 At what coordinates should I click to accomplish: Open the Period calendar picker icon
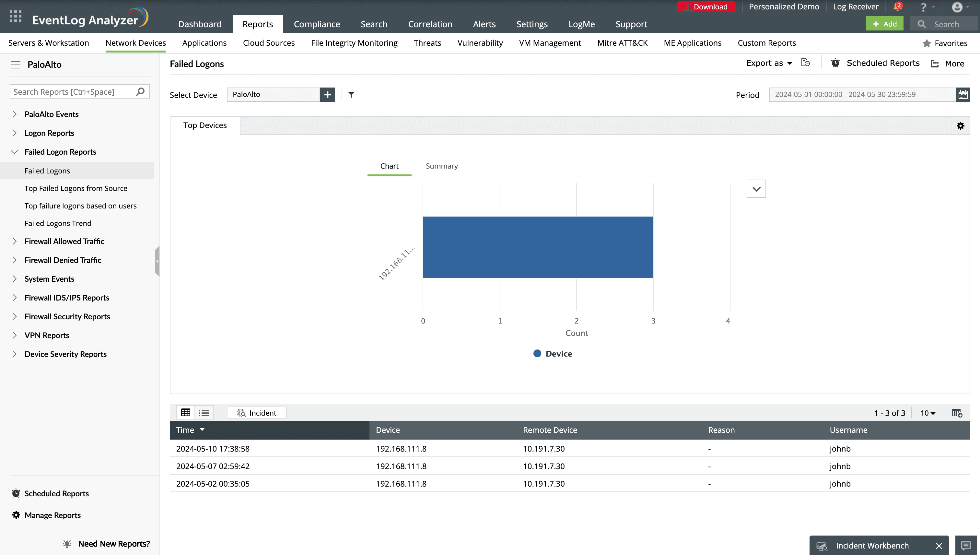(x=962, y=95)
